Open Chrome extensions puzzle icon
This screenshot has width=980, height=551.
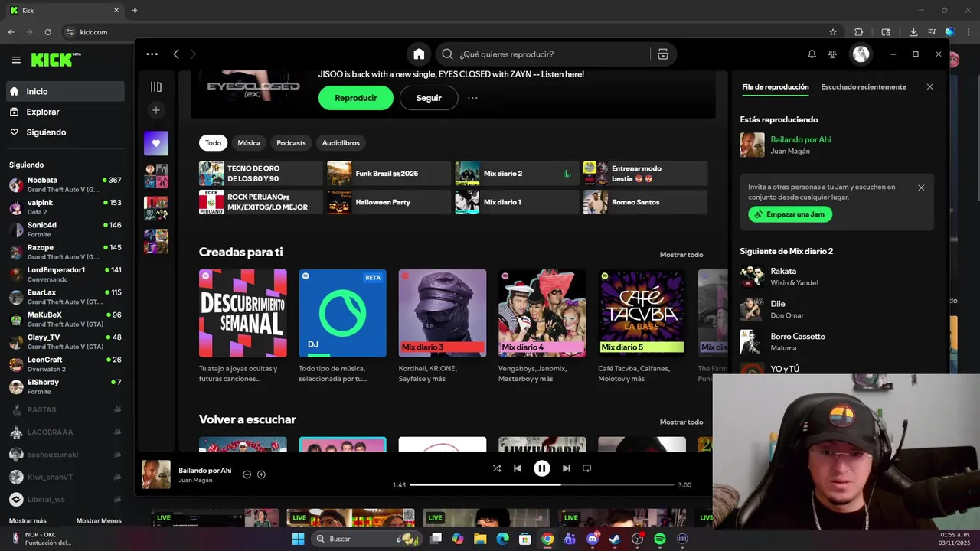(859, 32)
